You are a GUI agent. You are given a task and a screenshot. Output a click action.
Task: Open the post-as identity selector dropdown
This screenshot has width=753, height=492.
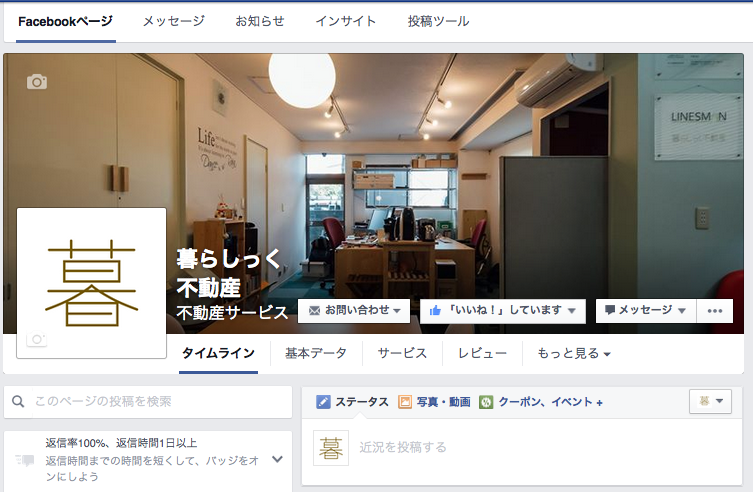click(x=710, y=401)
